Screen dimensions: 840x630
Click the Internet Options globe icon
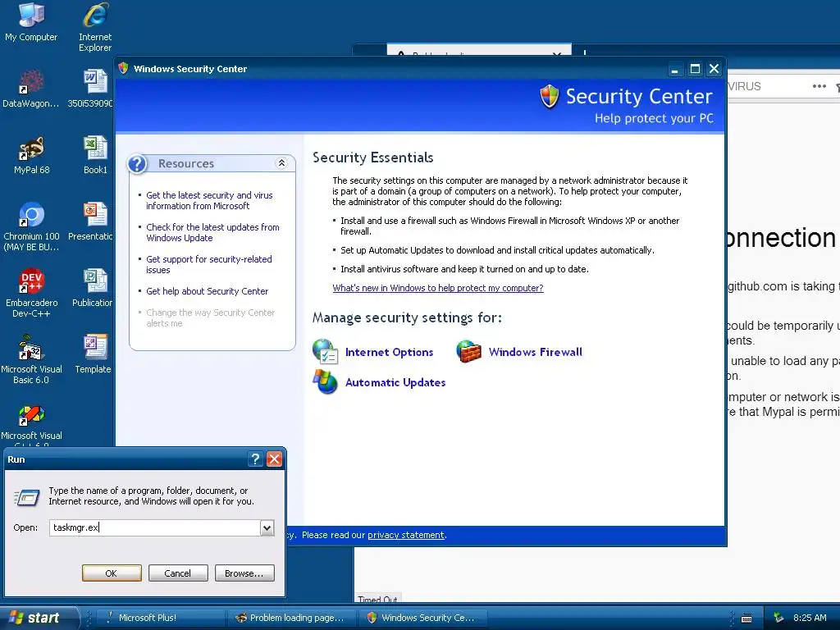pos(325,352)
